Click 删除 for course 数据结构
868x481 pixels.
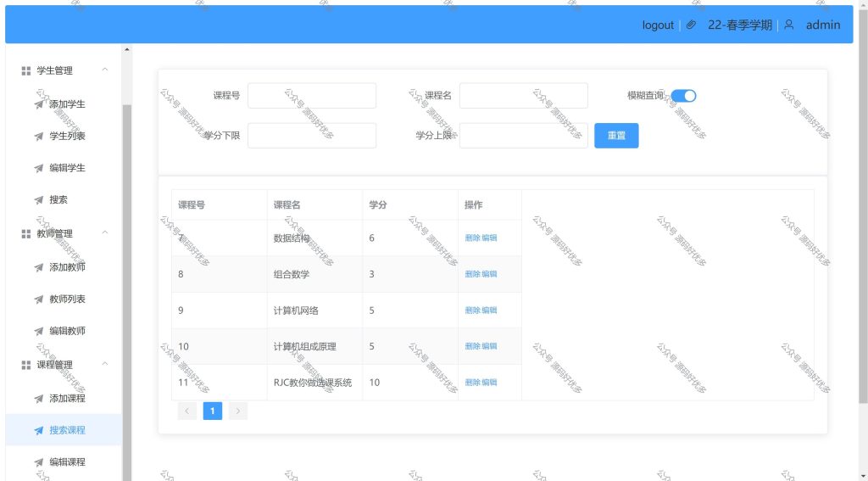point(472,238)
